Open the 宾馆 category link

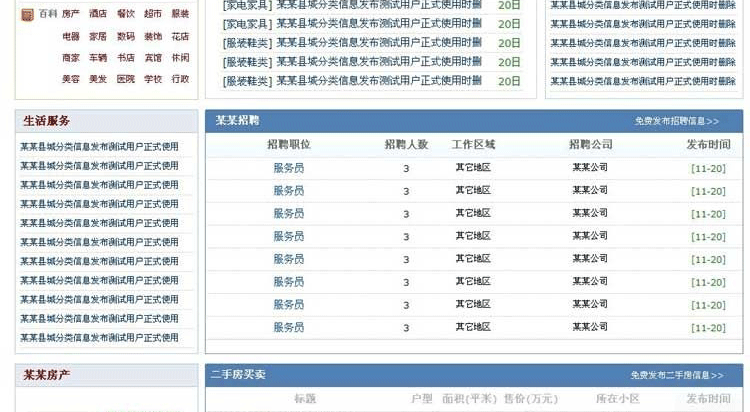153,58
